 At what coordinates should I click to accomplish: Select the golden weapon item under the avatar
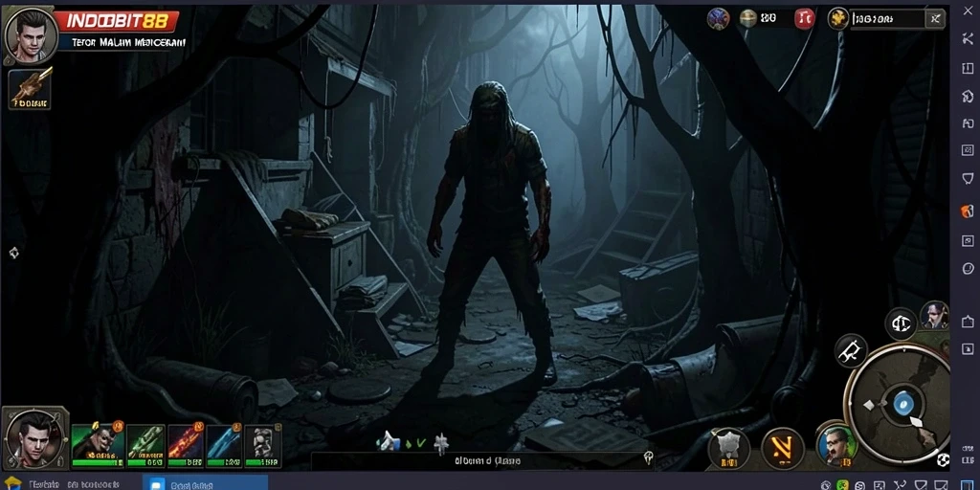(31, 88)
